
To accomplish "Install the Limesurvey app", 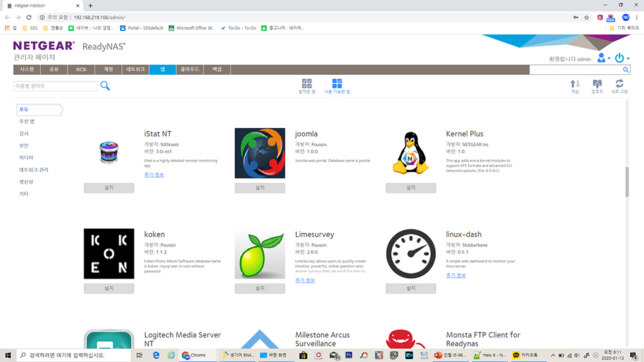I will (x=260, y=288).
